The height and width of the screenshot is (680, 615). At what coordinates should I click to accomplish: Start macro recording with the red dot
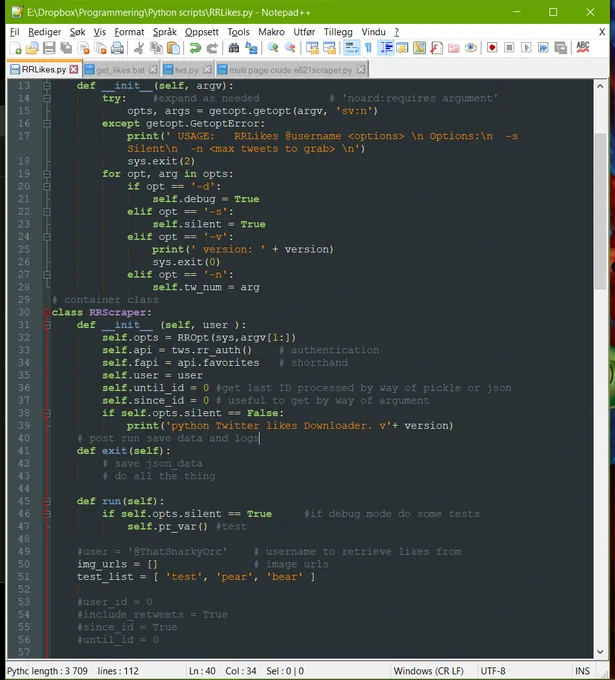[492, 48]
